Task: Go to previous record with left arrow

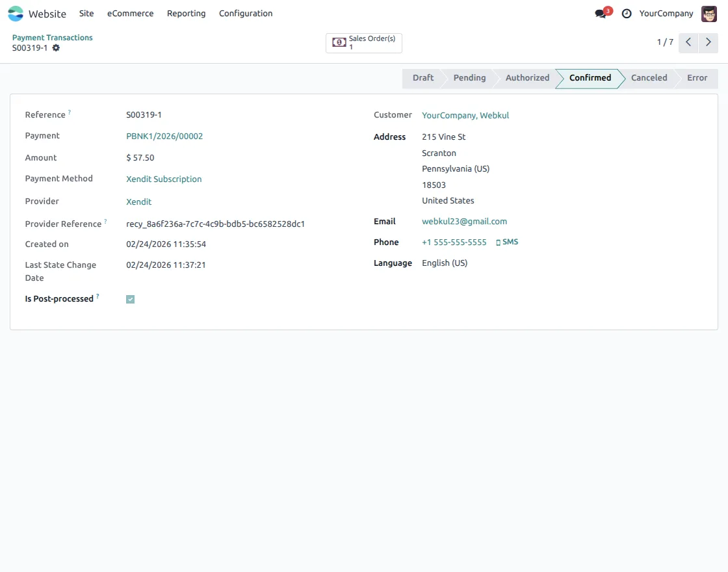Action: [x=688, y=42]
